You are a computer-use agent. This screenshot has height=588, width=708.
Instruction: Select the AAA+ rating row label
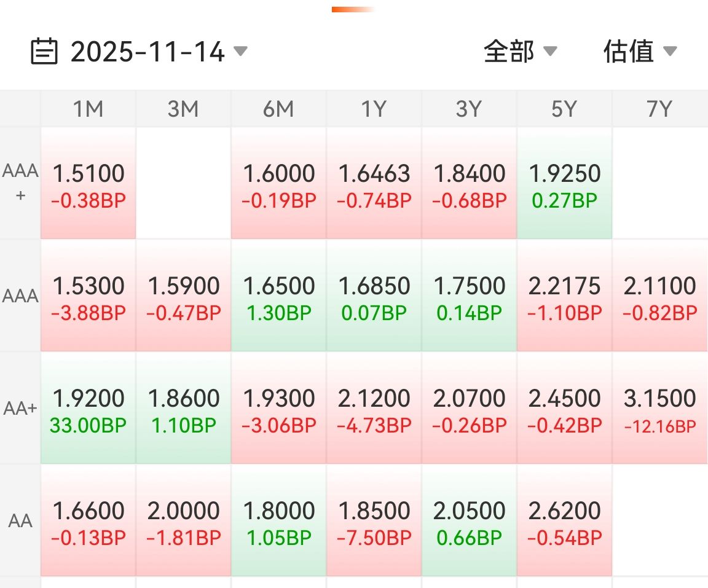click(x=20, y=182)
